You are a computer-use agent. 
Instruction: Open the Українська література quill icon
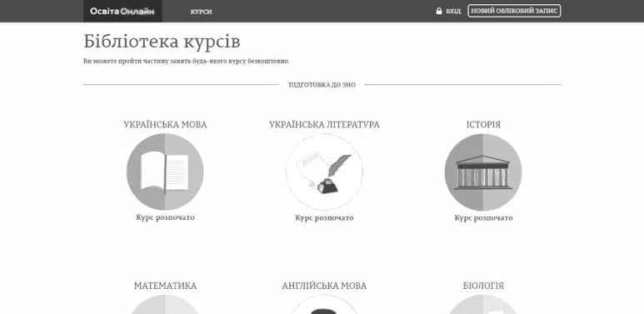click(x=324, y=172)
